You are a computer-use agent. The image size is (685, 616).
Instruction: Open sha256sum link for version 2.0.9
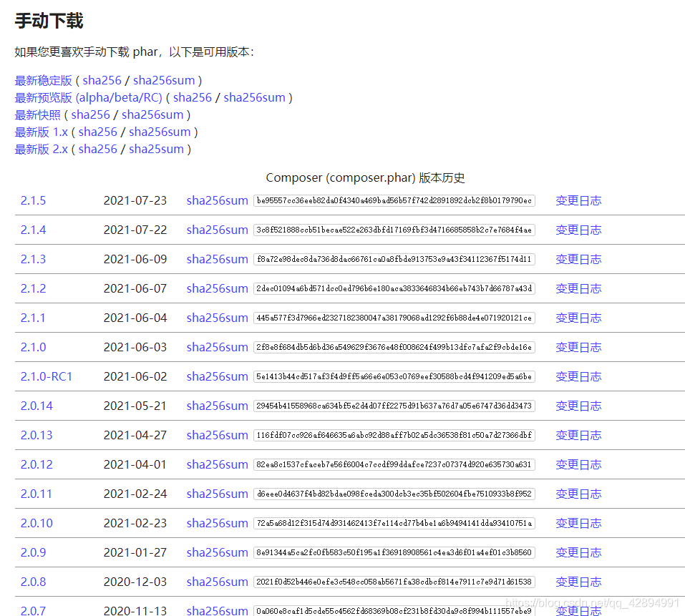click(217, 552)
